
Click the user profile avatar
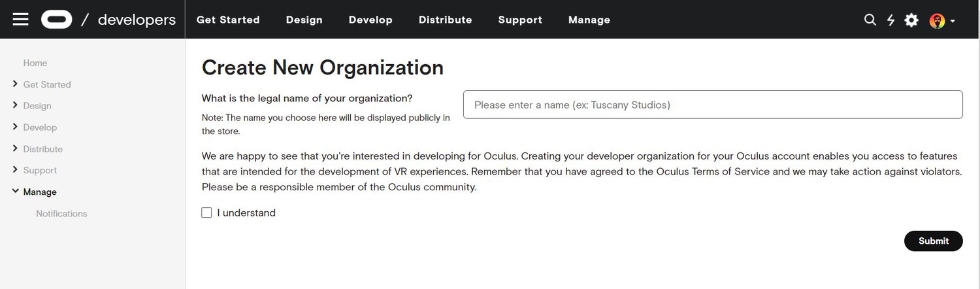937,21
